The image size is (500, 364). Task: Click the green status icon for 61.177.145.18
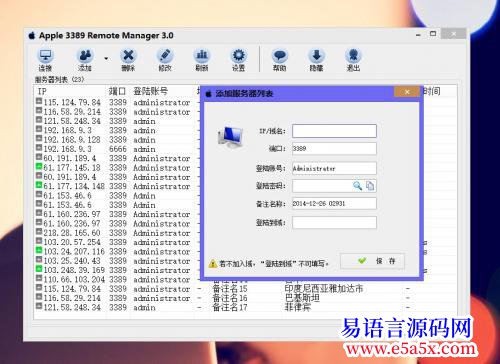[x=39, y=166]
